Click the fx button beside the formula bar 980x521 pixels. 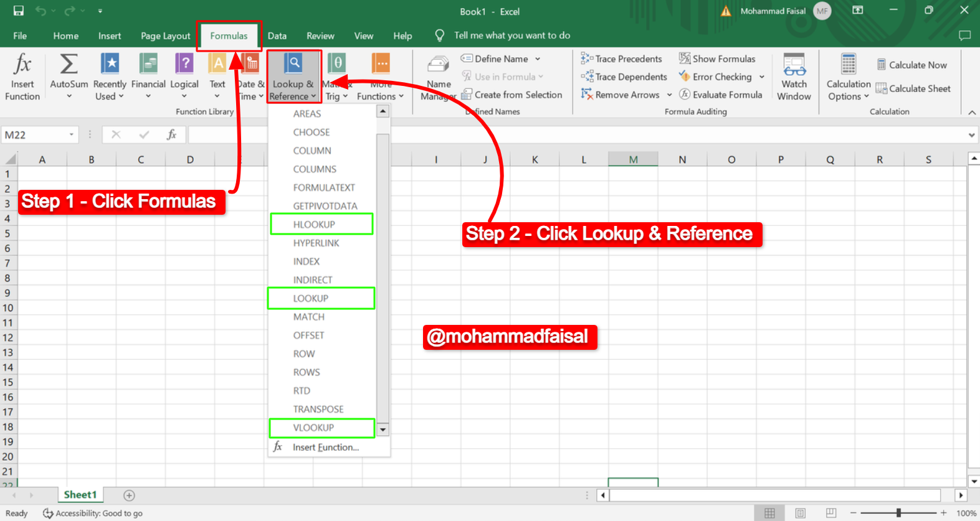(x=171, y=134)
